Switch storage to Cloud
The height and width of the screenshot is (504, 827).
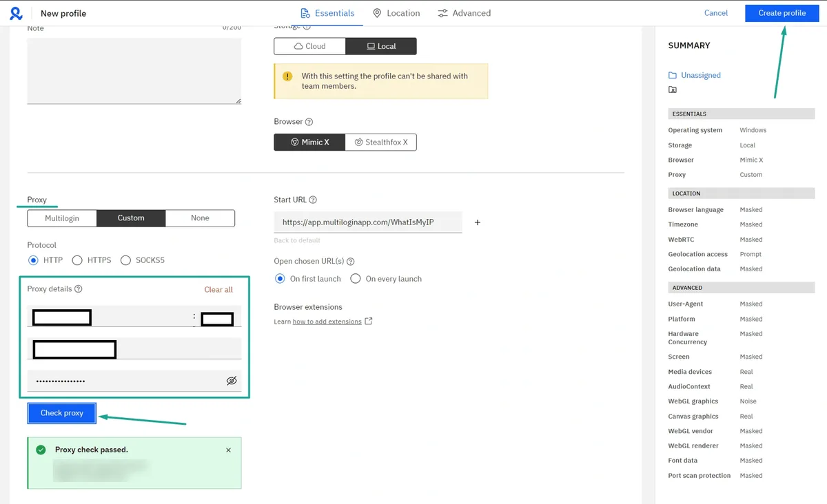coord(309,46)
